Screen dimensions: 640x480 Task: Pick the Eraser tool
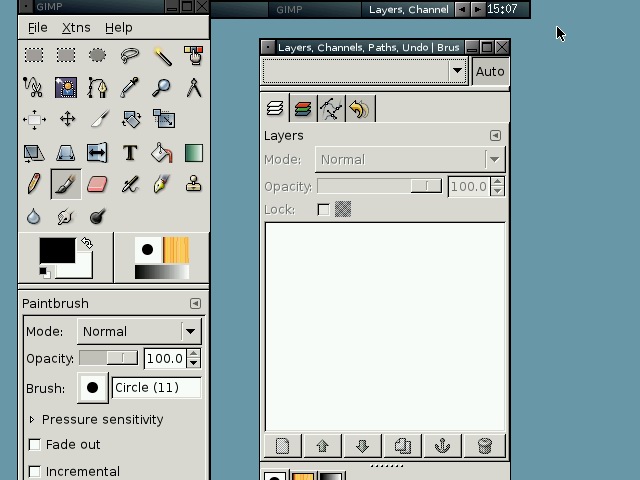pyautogui.click(x=97, y=185)
